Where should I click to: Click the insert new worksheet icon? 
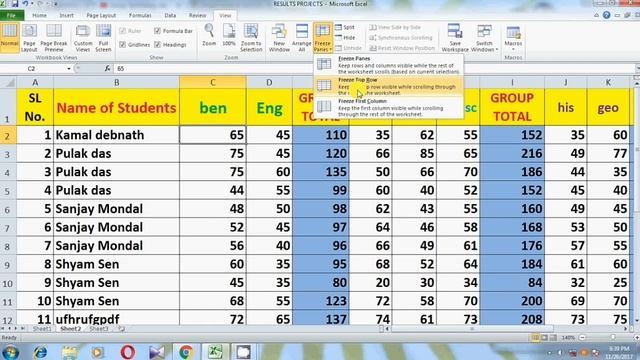pos(121,329)
